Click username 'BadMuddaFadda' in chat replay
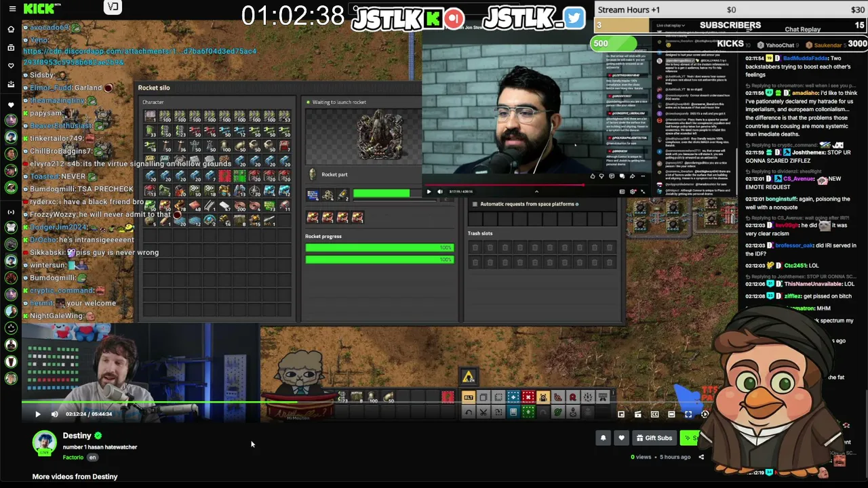The width and height of the screenshot is (868, 488). click(x=806, y=58)
